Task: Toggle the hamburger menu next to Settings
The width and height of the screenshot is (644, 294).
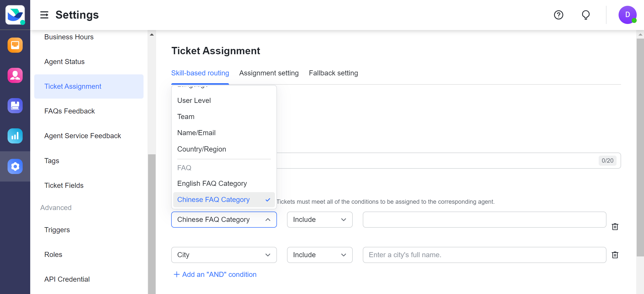Action: [44, 15]
